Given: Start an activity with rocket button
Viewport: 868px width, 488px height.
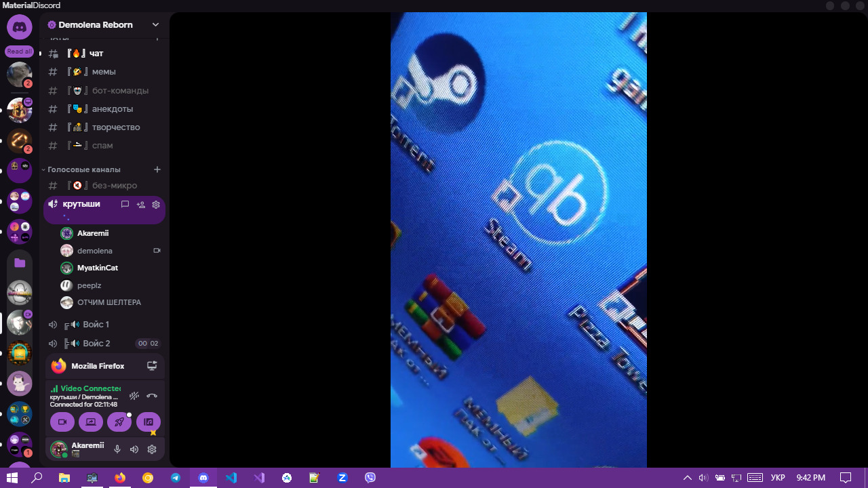Looking at the screenshot, I should (119, 422).
